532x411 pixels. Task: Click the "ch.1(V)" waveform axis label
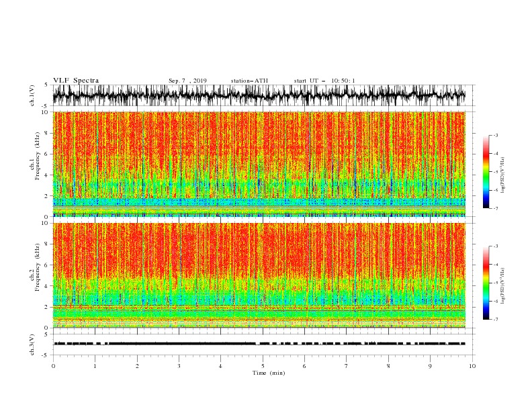pyautogui.click(x=32, y=95)
